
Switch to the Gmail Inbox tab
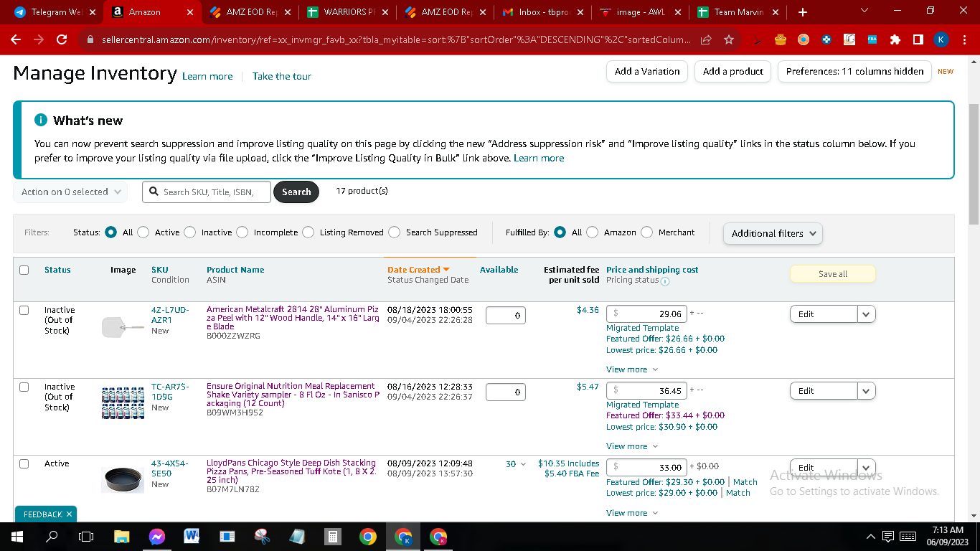point(542,12)
